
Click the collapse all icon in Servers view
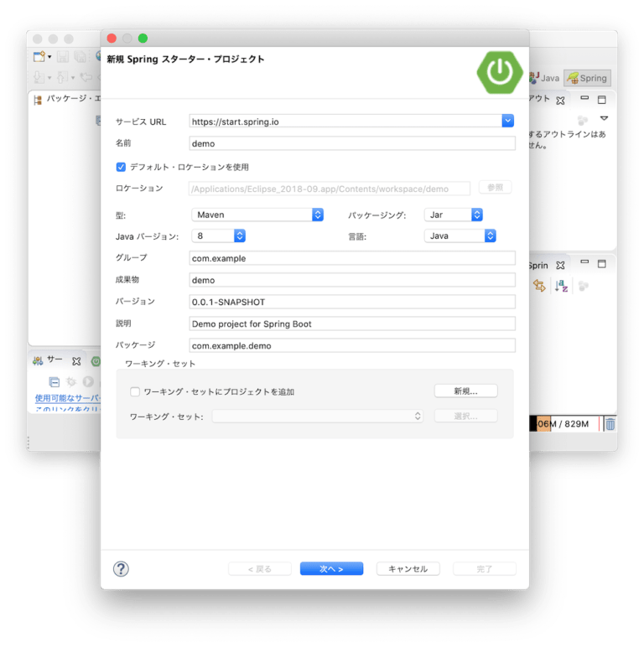point(54,381)
